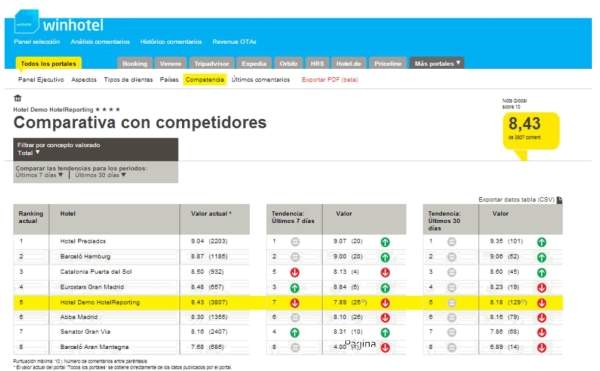Open the Últimos 7 días period dropdown
This screenshot has width=600, height=371.
pos(39,175)
